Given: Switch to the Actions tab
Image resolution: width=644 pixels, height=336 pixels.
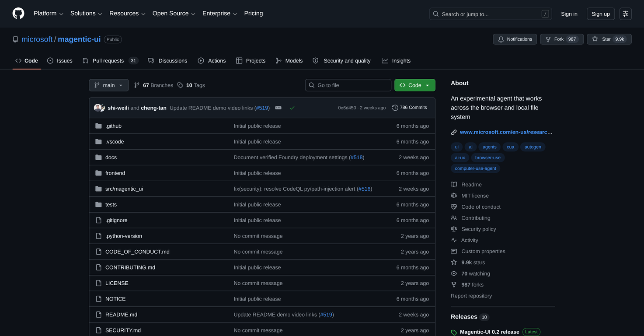Looking at the screenshot, I should (212, 61).
